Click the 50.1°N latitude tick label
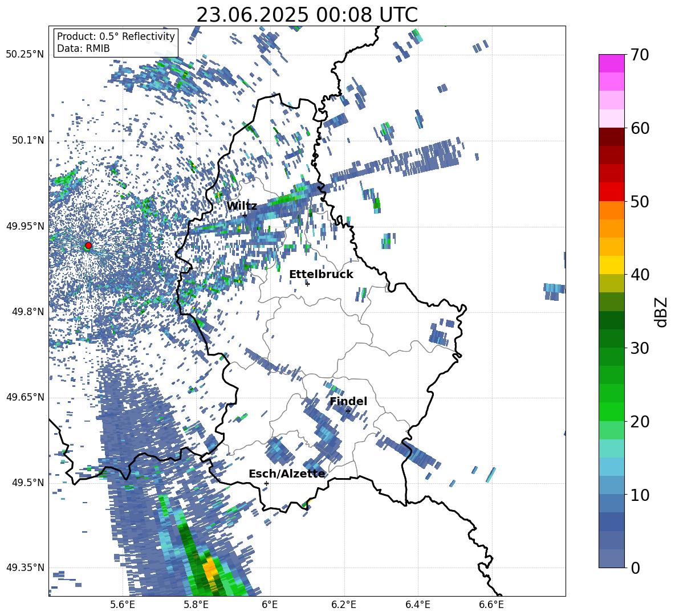Image resolution: width=675 pixels, height=616 pixels. click(x=27, y=140)
